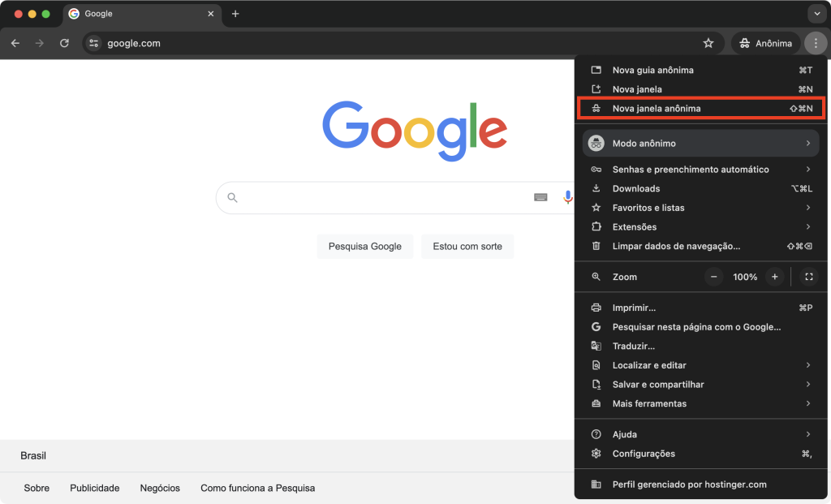This screenshot has width=831, height=504.
Task: Click the microphone voice search icon
Action: point(567,197)
